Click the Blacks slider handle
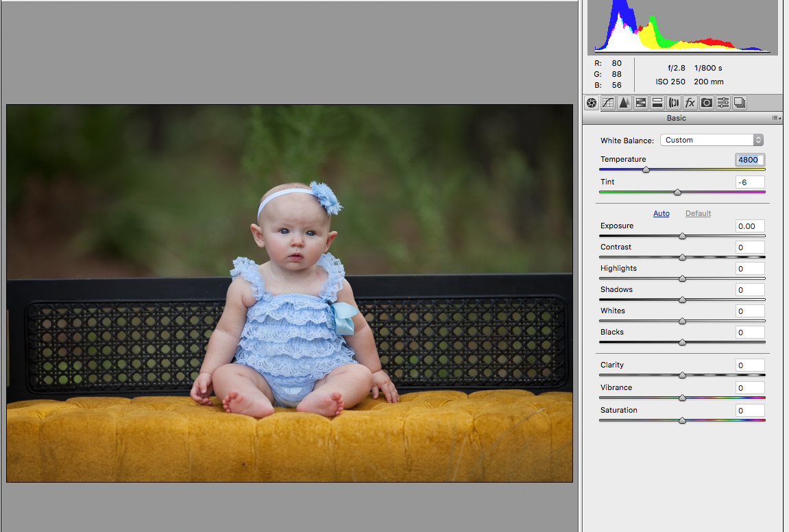Image resolution: width=789 pixels, height=532 pixels. [682, 342]
